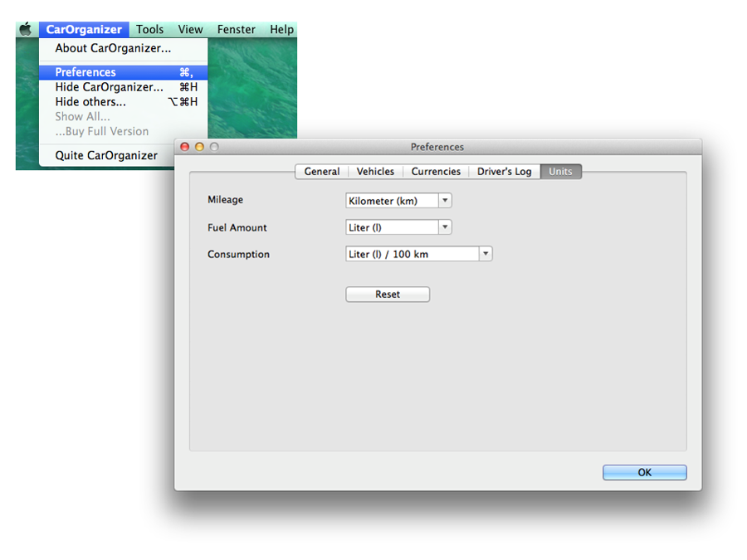Screen dimensions: 747x560
Task: Select the Units tab
Action: [x=560, y=172]
